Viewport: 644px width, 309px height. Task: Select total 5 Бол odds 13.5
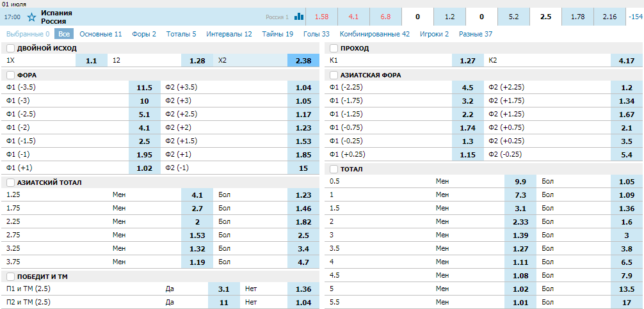click(x=627, y=289)
